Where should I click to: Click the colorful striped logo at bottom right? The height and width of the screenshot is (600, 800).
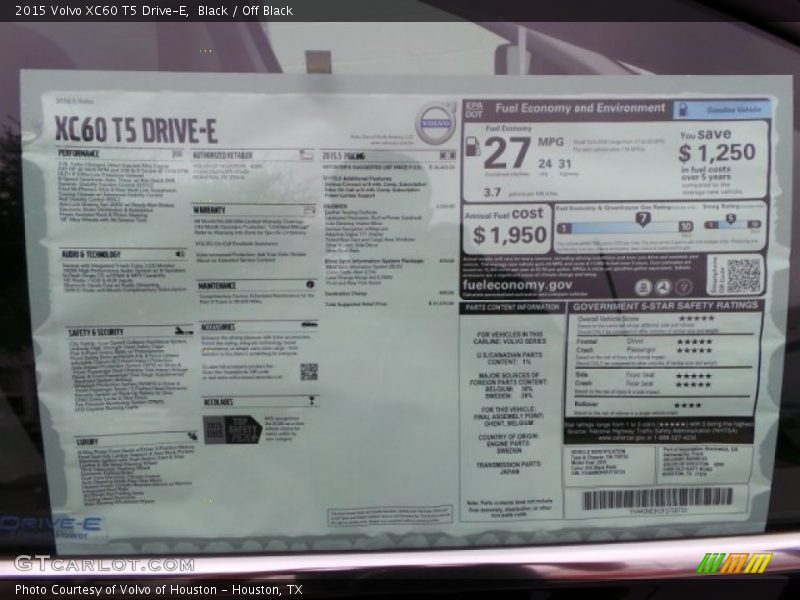coord(734,563)
